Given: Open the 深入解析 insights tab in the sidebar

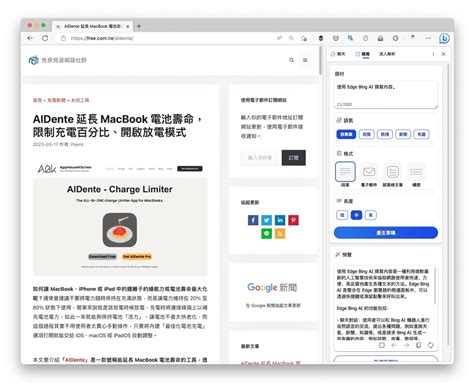Looking at the screenshot, I should 387,54.
